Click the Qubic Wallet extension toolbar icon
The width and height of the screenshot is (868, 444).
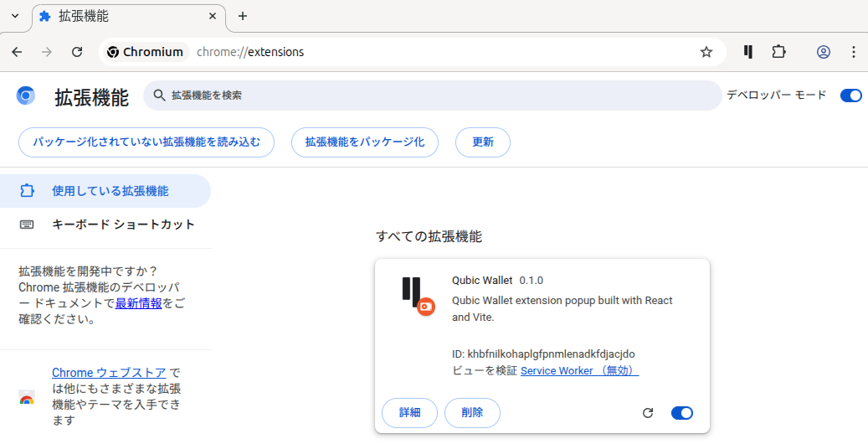[x=747, y=52]
